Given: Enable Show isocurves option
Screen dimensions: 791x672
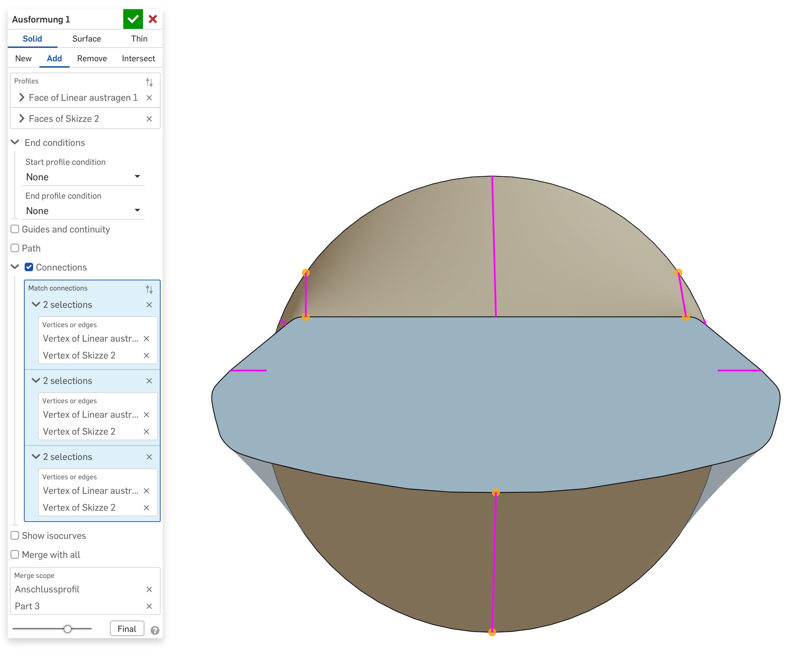Looking at the screenshot, I should (x=15, y=535).
